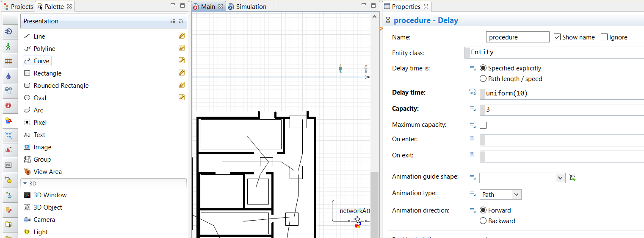Enable the Ignore checkbox
The height and width of the screenshot is (238, 644).
pyautogui.click(x=604, y=37)
